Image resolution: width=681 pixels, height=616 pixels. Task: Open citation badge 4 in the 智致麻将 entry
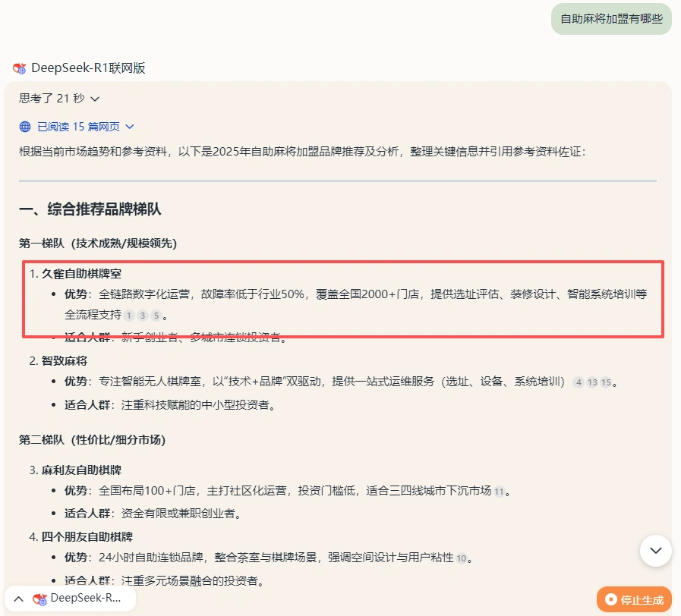click(579, 382)
